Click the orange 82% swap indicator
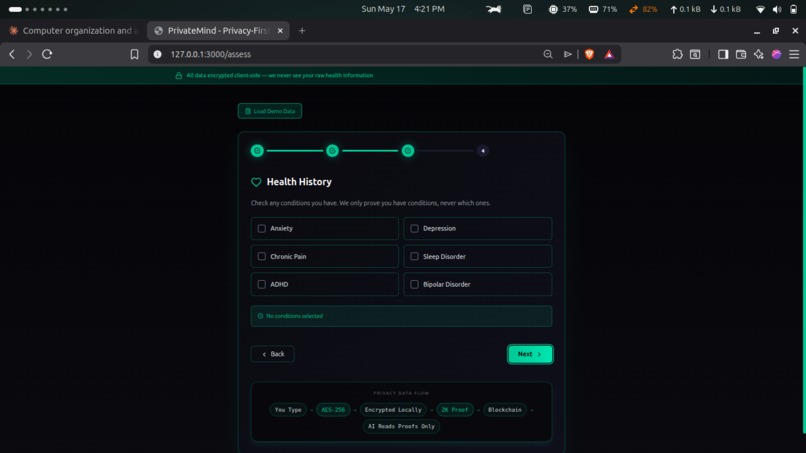 (x=643, y=9)
